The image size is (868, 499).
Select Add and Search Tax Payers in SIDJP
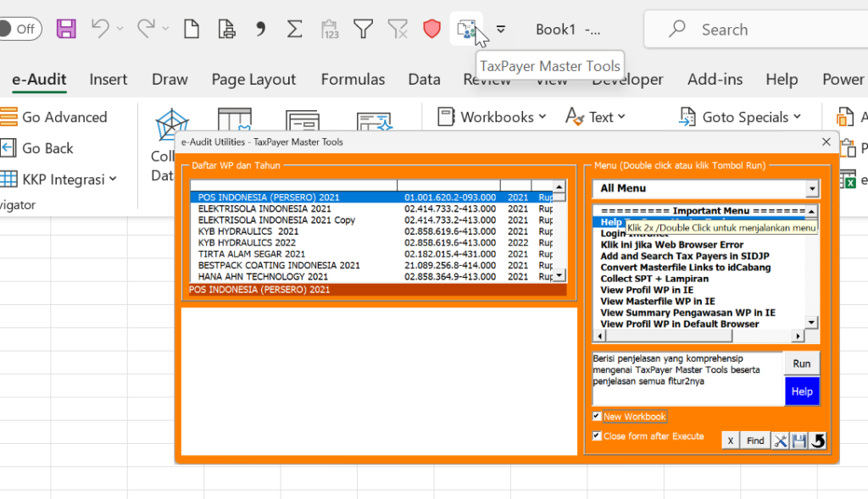point(685,256)
